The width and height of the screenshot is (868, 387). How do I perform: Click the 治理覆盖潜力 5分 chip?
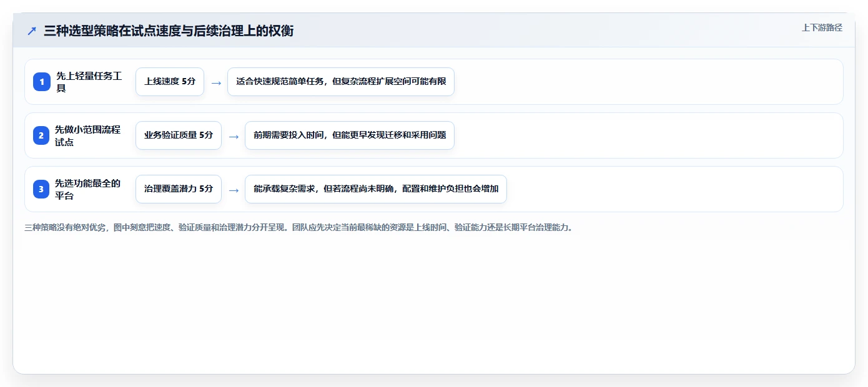tap(179, 189)
